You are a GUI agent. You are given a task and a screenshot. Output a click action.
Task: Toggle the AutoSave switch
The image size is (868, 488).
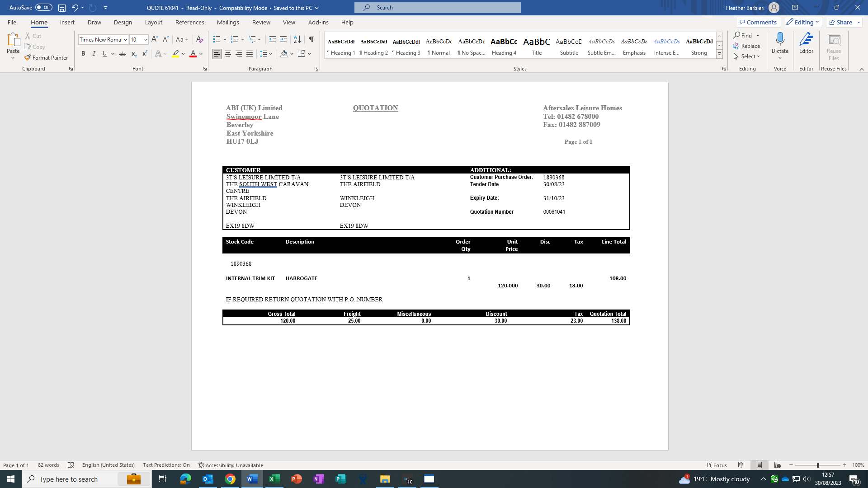[x=43, y=7]
